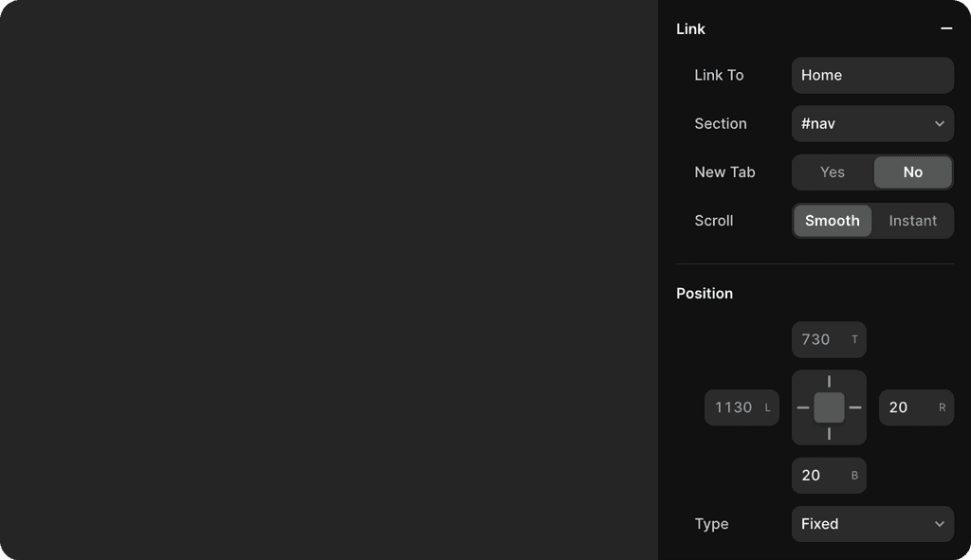The height and width of the screenshot is (560, 971).
Task: Enable opening the link in a new tab
Action: (832, 172)
